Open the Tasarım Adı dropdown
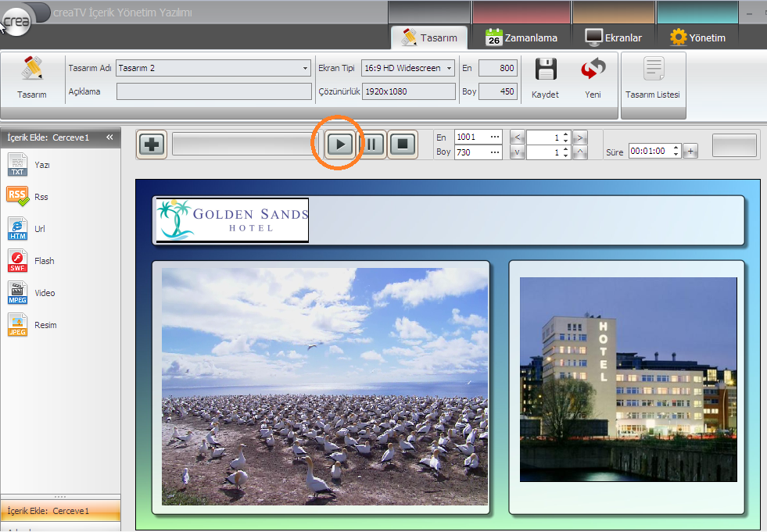This screenshot has height=532, width=767. pos(305,69)
